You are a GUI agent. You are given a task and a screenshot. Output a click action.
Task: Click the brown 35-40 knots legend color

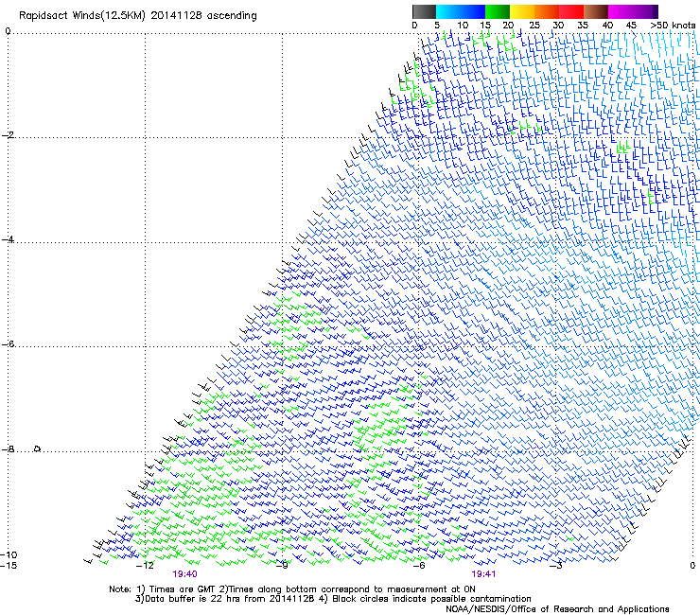point(596,11)
